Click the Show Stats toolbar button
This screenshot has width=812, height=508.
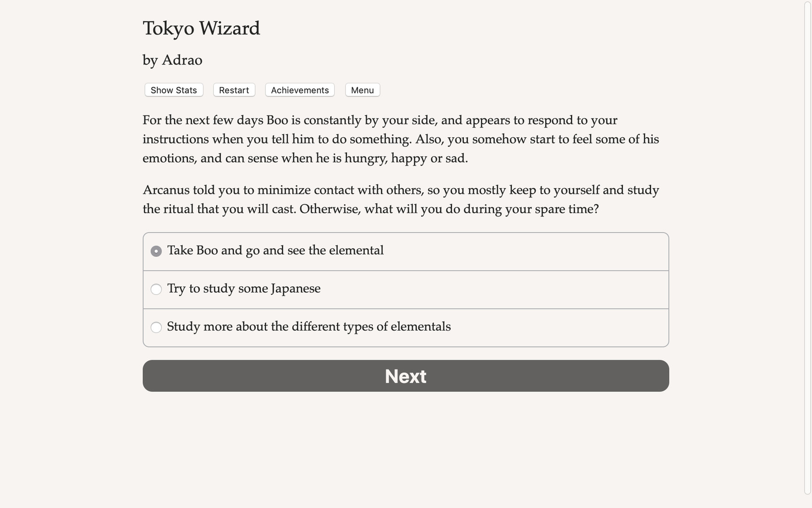(173, 90)
